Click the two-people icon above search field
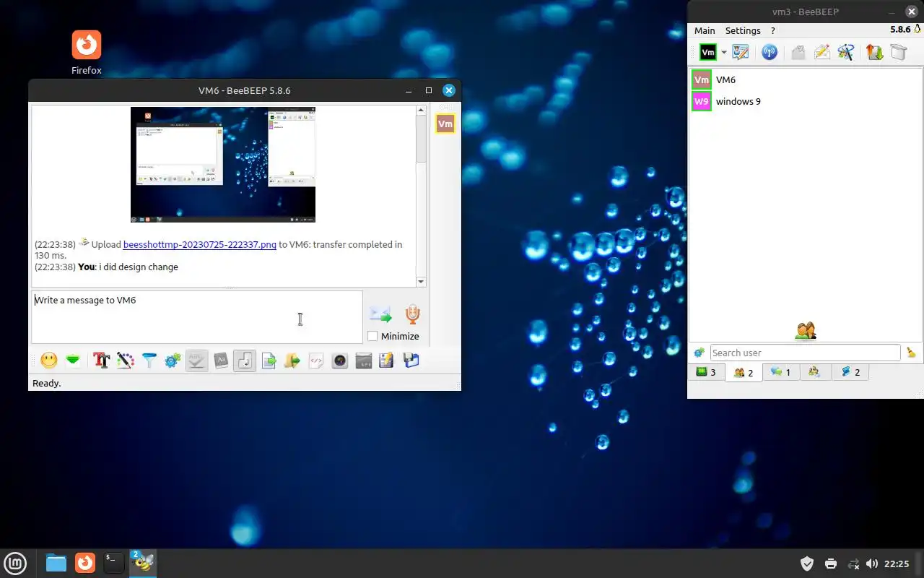The image size is (924, 578). coord(806,331)
